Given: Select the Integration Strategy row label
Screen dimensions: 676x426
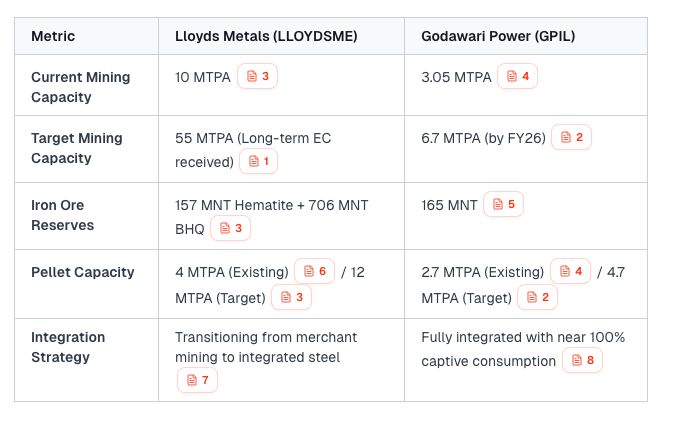Looking at the screenshot, I should [68, 347].
